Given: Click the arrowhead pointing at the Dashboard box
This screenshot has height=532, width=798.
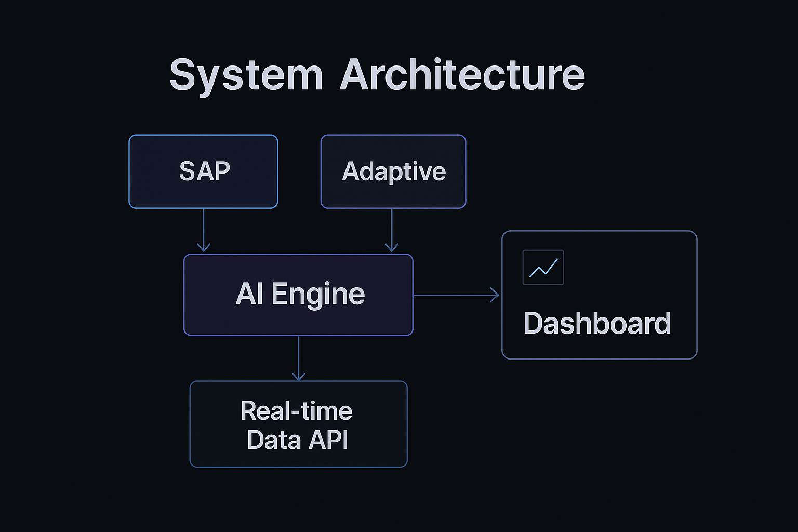Looking at the screenshot, I should point(495,295).
